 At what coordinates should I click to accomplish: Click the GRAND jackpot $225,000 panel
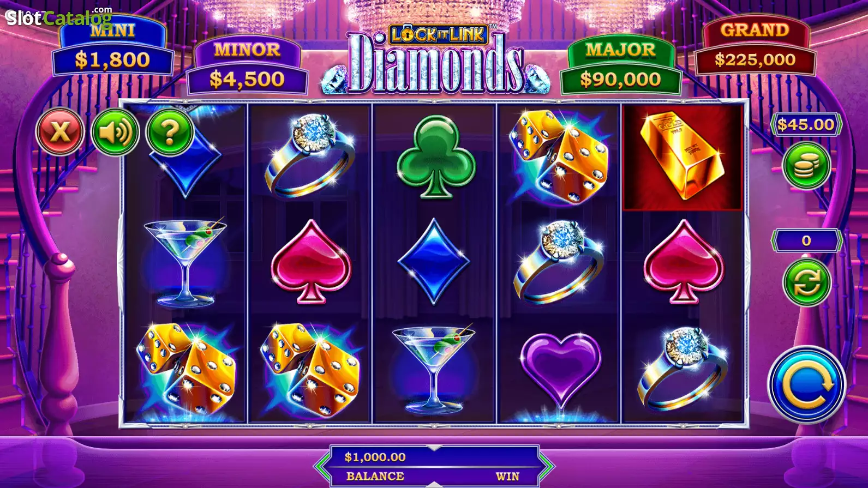(755, 47)
